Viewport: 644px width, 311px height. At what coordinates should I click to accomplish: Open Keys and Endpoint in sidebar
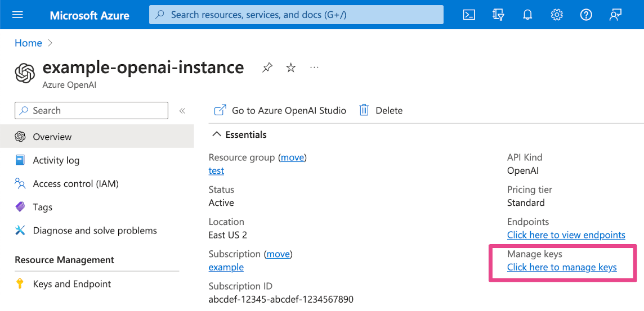[x=71, y=284]
